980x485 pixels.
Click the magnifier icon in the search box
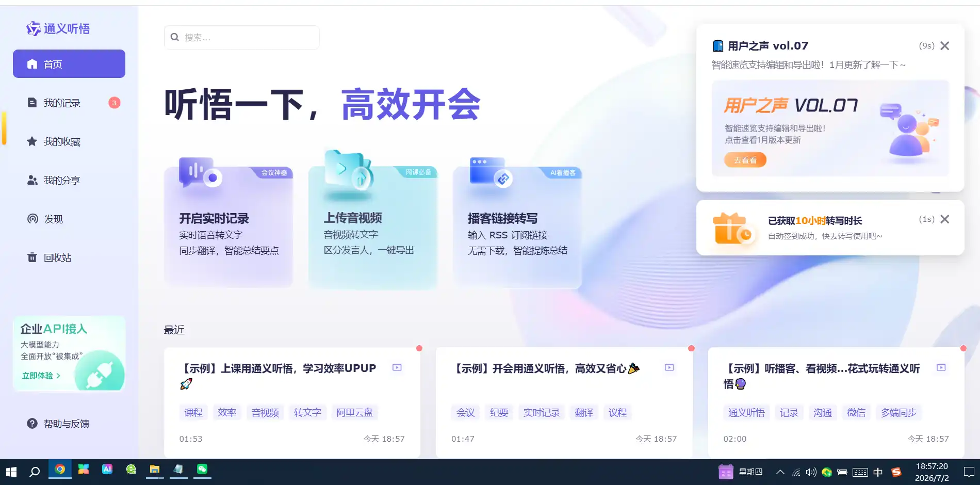click(175, 37)
